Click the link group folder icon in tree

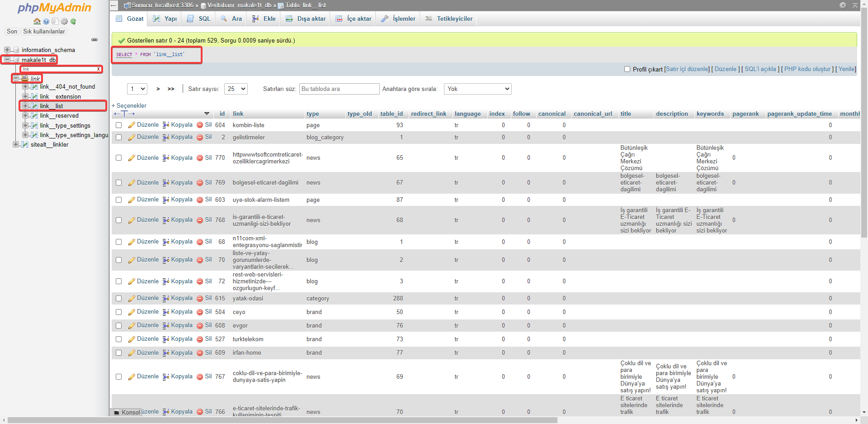tap(25, 78)
